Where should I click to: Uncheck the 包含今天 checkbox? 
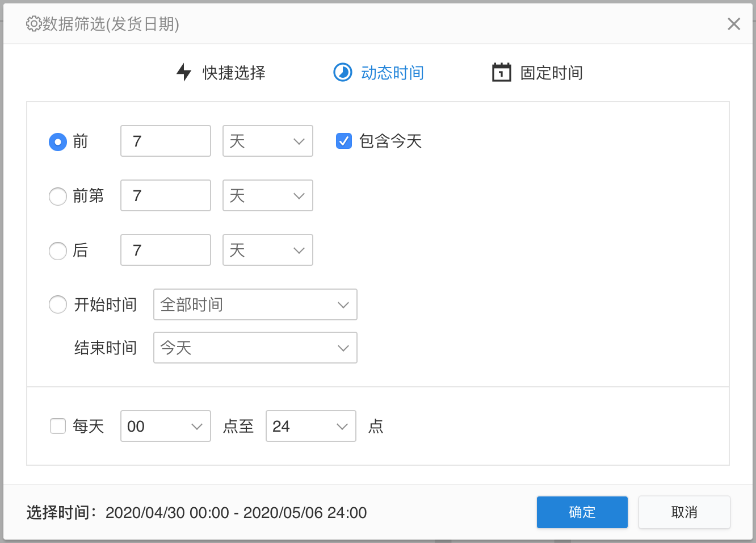coord(344,141)
